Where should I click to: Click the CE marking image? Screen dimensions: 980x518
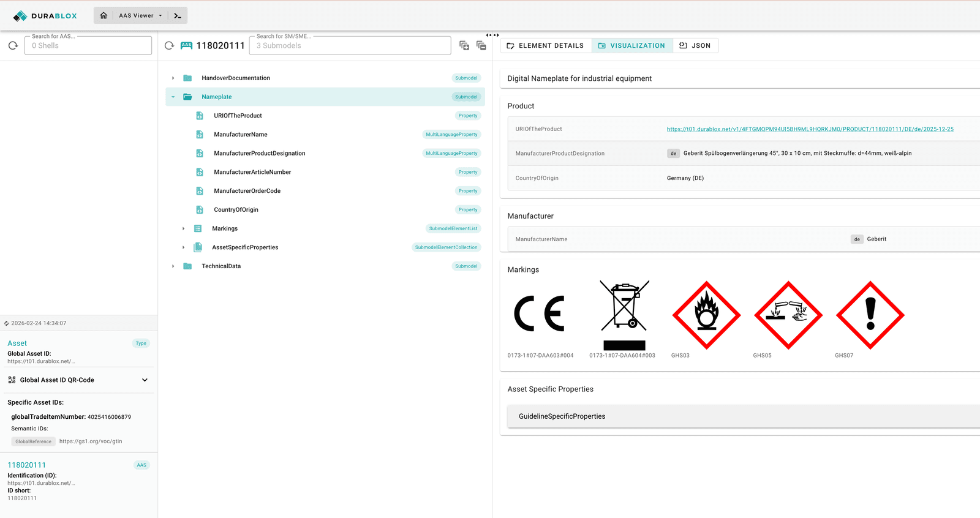[539, 314]
